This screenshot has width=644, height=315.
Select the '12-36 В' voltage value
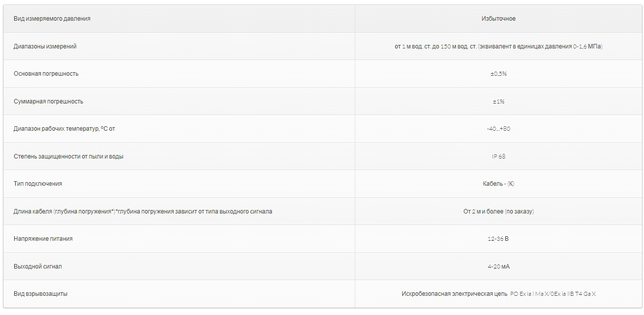(498, 239)
